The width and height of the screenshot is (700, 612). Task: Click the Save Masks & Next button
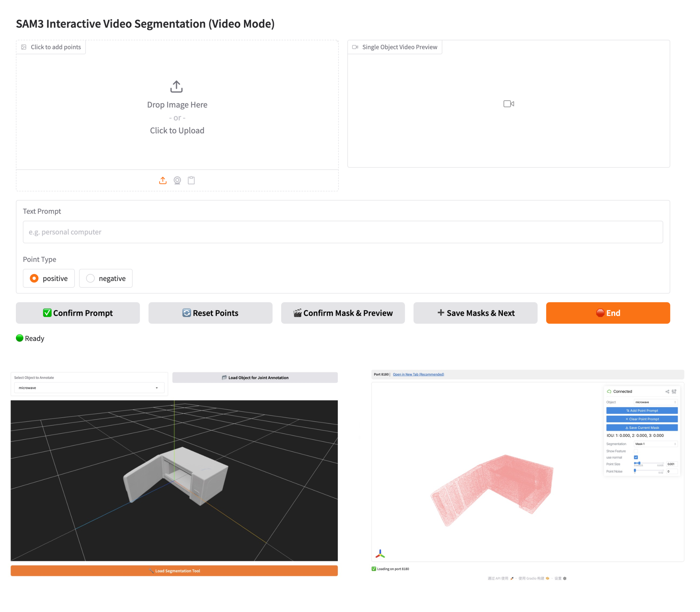[475, 313]
